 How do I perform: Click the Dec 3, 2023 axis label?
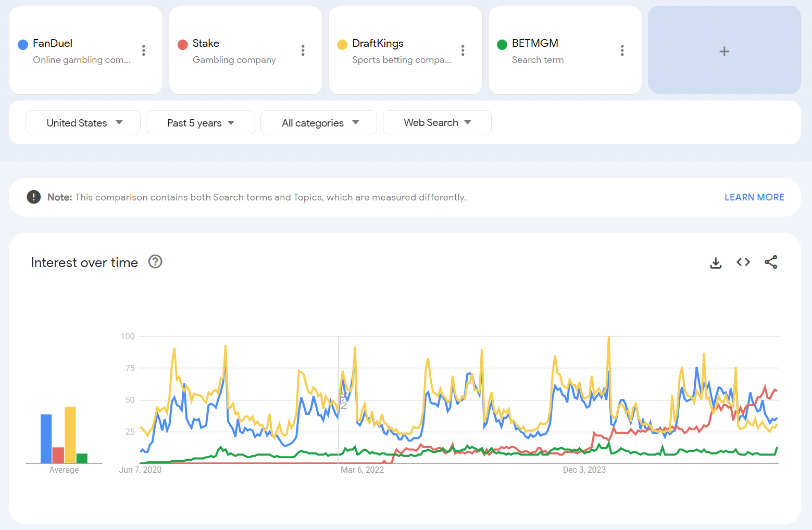click(584, 470)
